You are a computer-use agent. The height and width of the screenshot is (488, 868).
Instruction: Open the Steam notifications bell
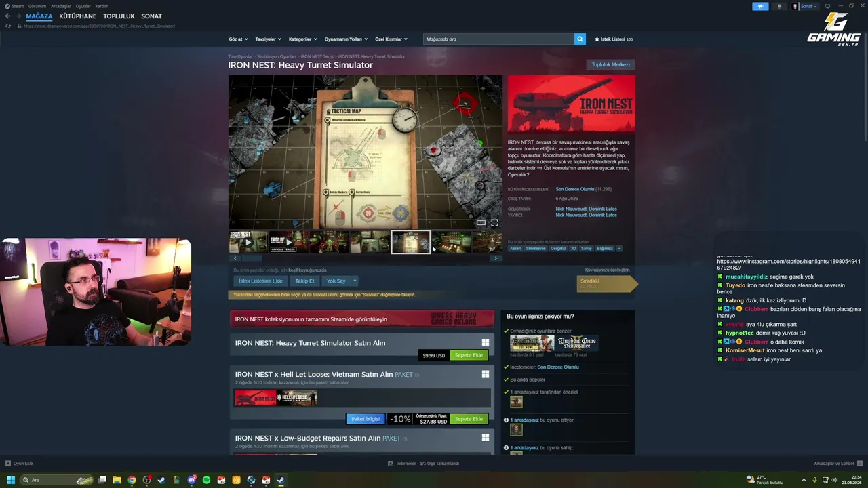click(x=778, y=6)
